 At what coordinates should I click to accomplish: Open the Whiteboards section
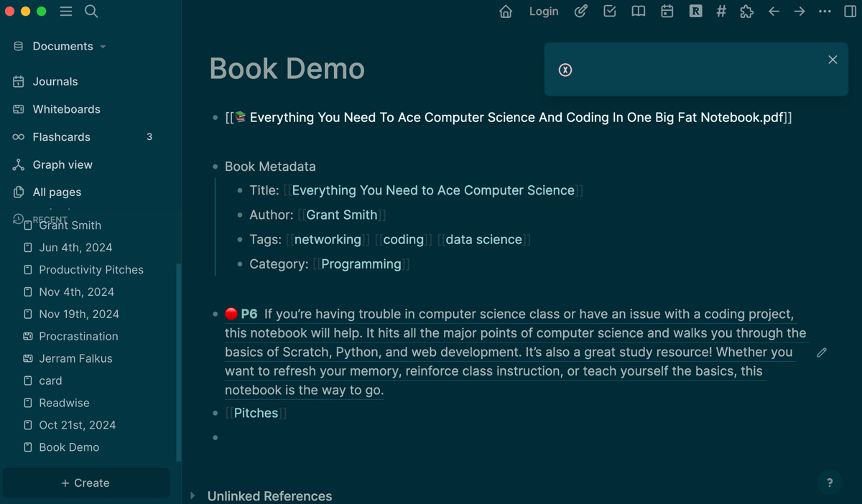tap(67, 109)
